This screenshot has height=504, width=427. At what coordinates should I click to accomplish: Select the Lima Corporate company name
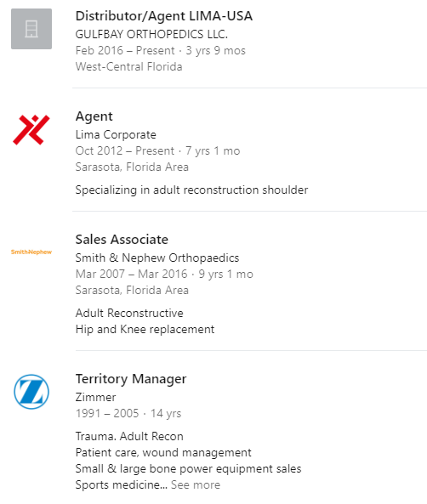(116, 134)
